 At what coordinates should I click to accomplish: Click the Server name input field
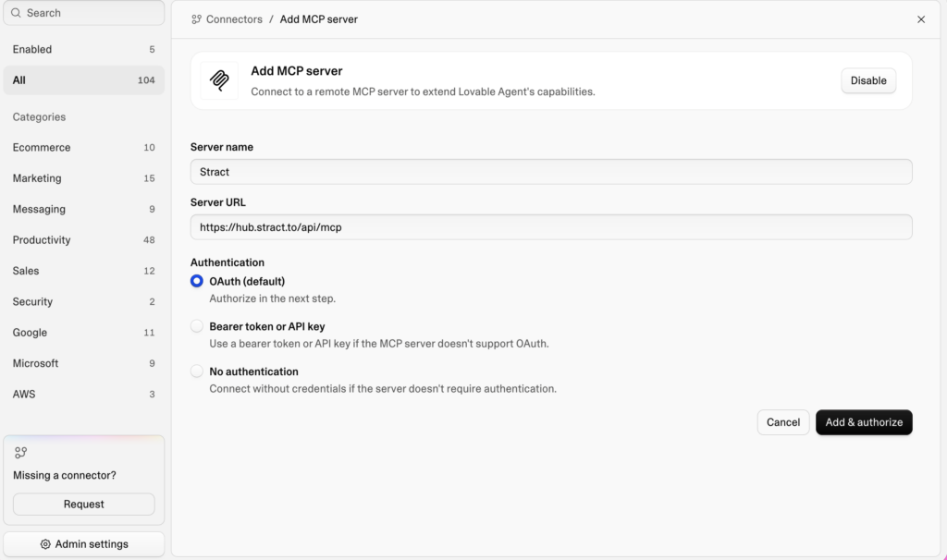pyautogui.click(x=551, y=172)
